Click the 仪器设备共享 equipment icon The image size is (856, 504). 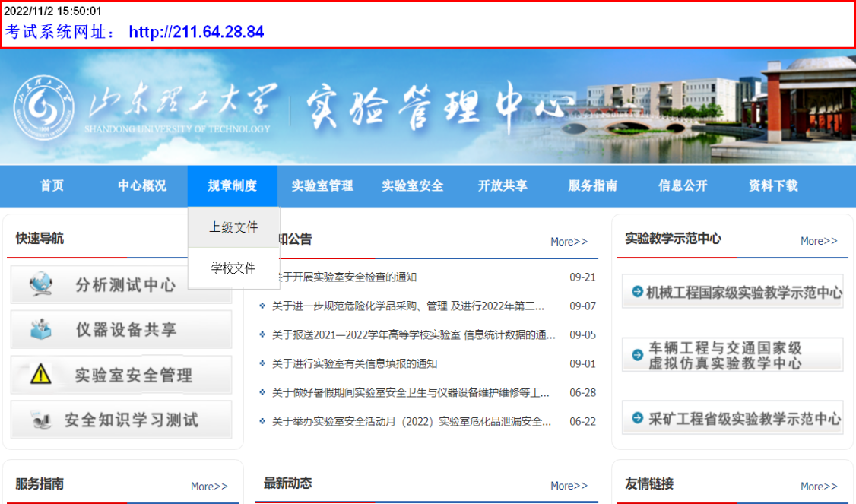pyautogui.click(x=40, y=330)
